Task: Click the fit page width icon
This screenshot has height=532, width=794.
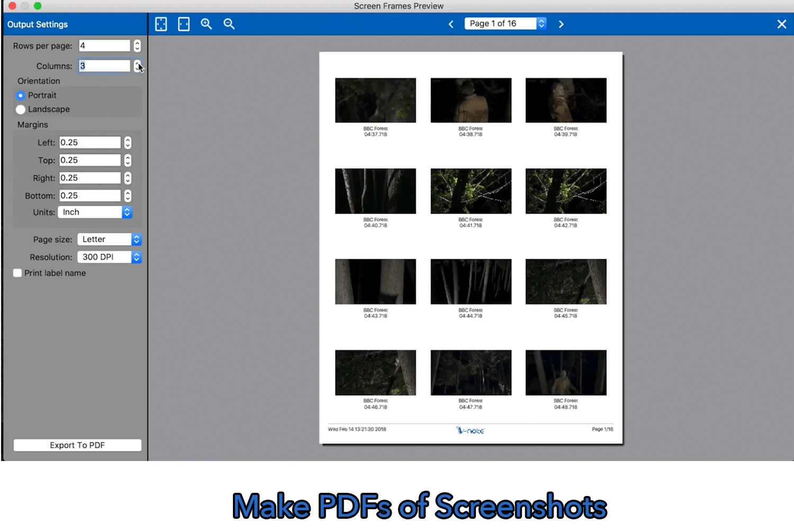Action: point(184,24)
